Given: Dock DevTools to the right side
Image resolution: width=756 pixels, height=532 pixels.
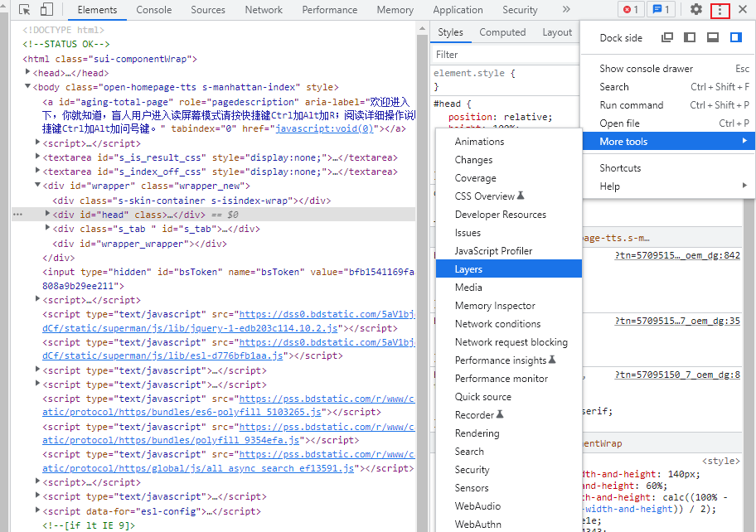Looking at the screenshot, I should pos(736,37).
